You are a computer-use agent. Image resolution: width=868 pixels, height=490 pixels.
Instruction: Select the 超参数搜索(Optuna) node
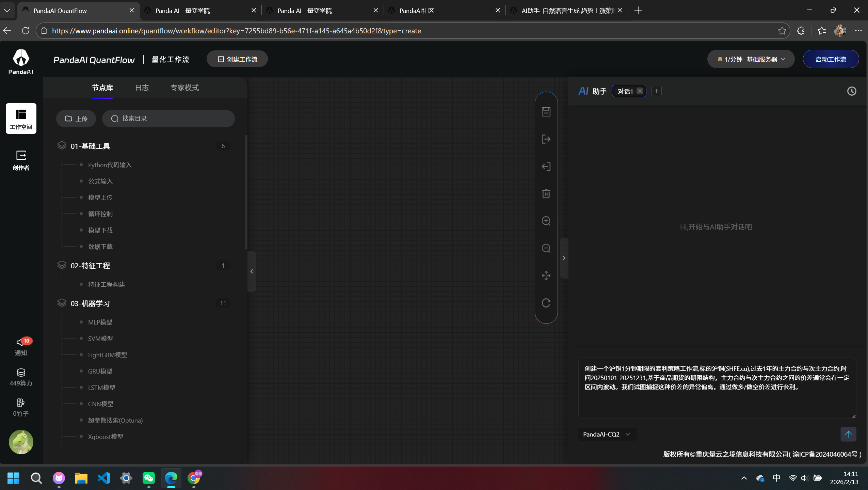click(115, 421)
